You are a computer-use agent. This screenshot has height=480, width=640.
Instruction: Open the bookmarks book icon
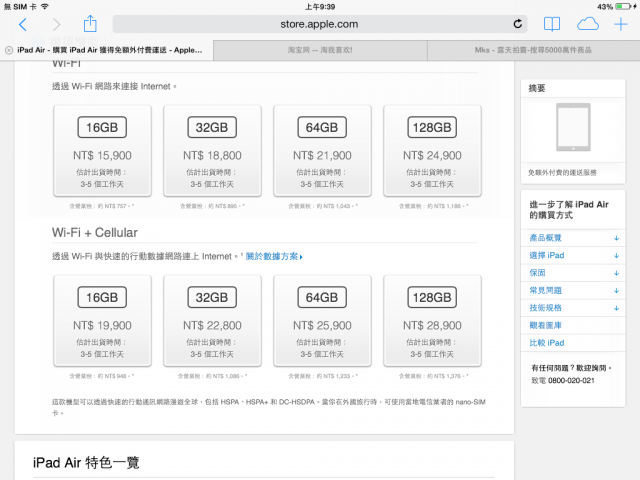coord(552,24)
